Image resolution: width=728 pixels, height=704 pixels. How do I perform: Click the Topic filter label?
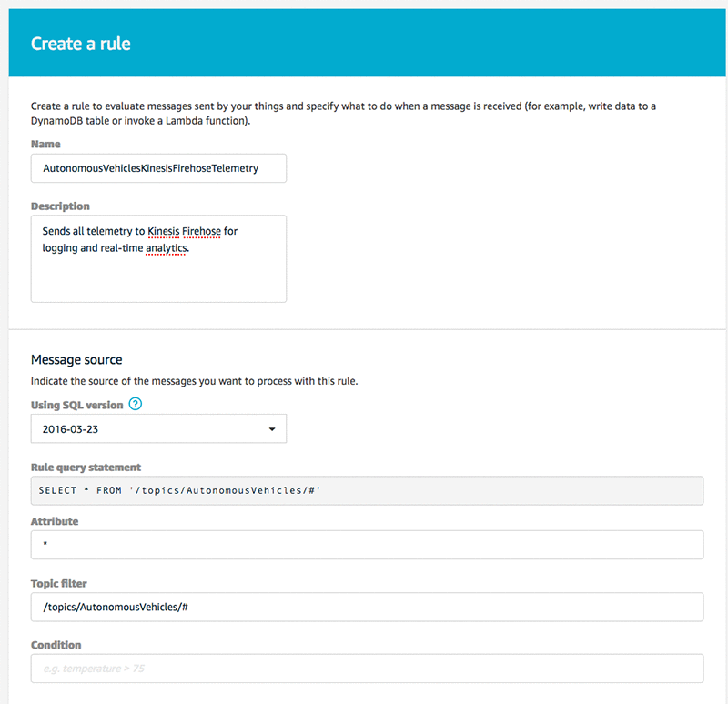click(x=59, y=583)
